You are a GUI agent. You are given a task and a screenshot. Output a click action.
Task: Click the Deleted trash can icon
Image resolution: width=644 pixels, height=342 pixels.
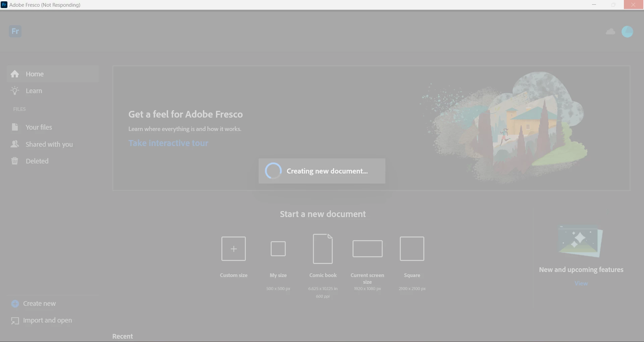(15, 161)
